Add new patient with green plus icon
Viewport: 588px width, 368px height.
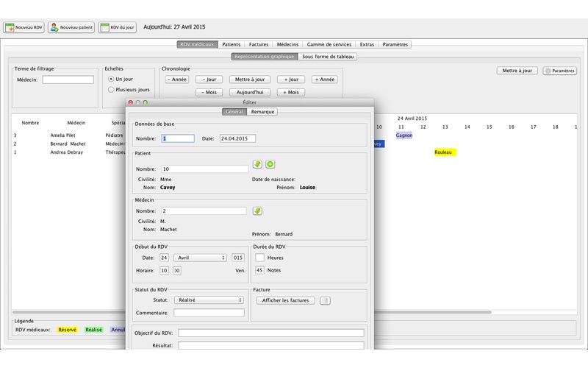click(x=270, y=164)
